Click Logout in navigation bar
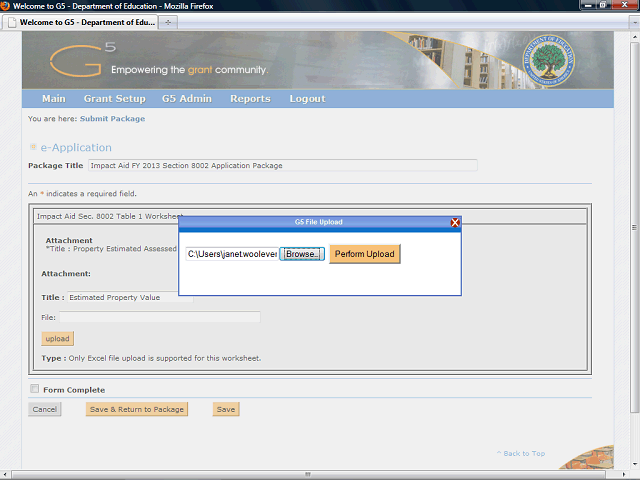This screenshot has height=480, width=640. (307, 99)
